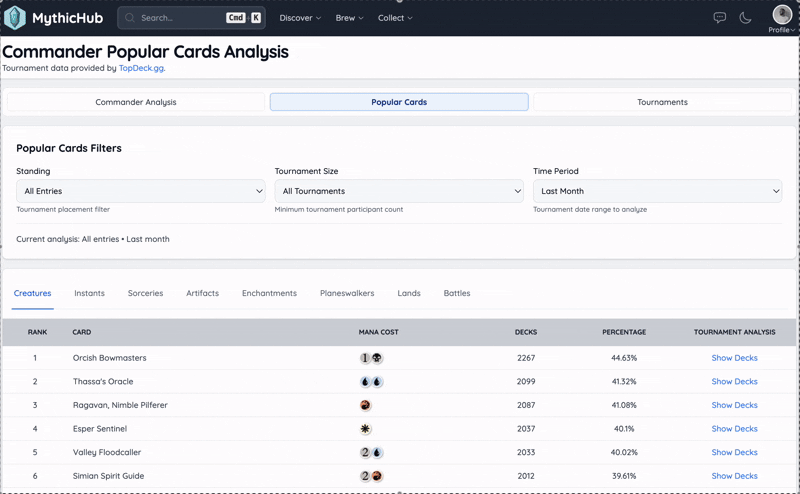The height and width of the screenshot is (494, 800).
Task: Click white mana symbol for Esper Sentinel
Action: tap(365, 429)
